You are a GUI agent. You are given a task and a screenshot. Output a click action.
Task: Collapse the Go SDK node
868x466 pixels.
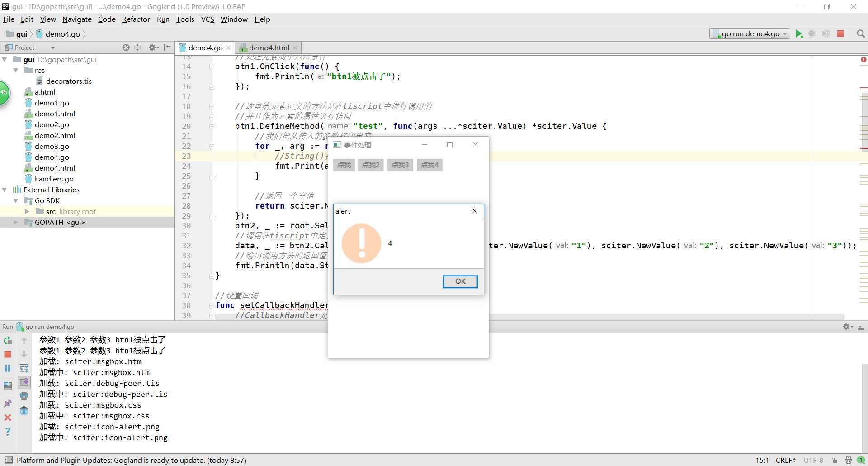pyautogui.click(x=16, y=200)
